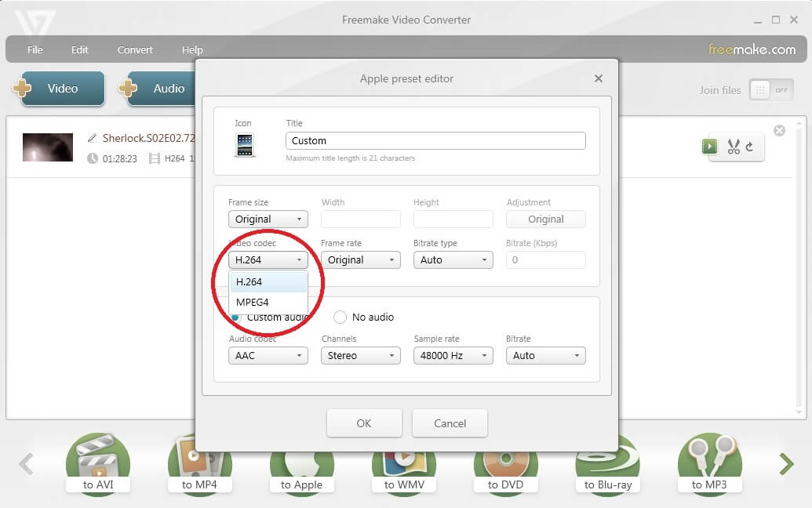Screen dimensions: 812x508
Task: Click the Height input field
Action: (453, 219)
